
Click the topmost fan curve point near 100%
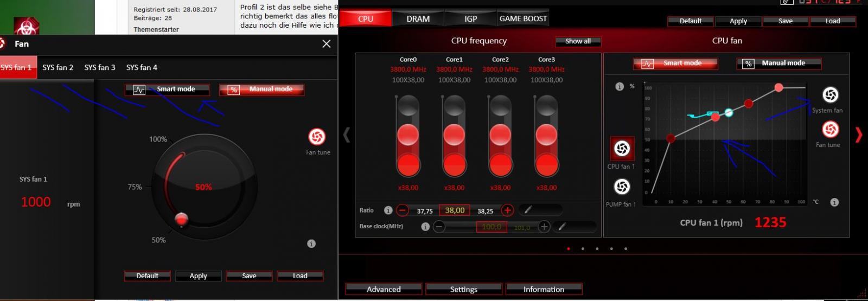778,87
